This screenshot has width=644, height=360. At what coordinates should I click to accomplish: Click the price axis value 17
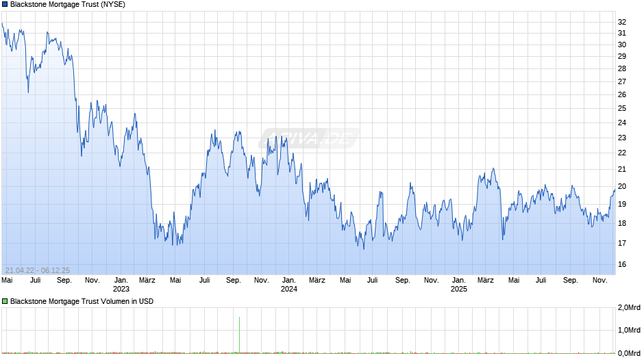[622, 244]
